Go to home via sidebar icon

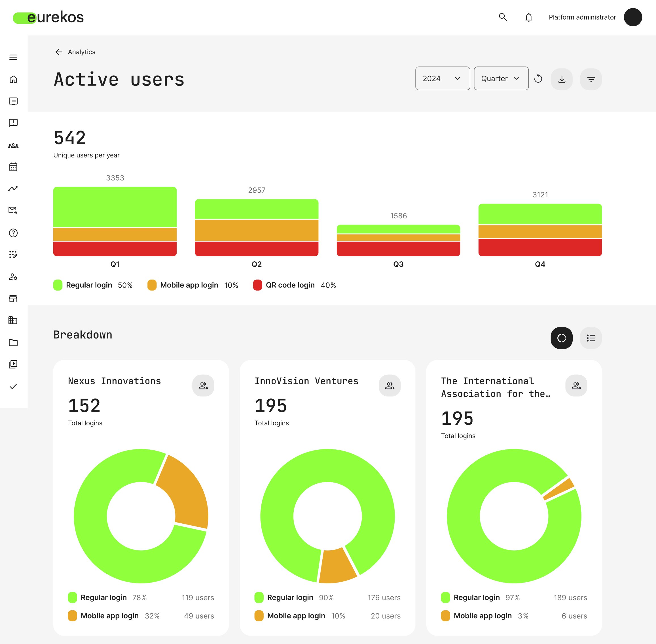[x=13, y=80]
